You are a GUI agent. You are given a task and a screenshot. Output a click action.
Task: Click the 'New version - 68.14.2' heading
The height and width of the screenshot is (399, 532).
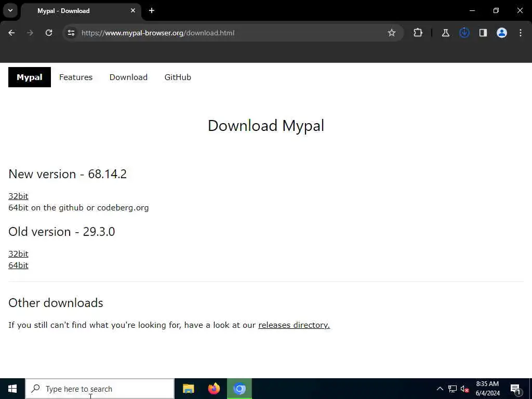click(68, 174)
